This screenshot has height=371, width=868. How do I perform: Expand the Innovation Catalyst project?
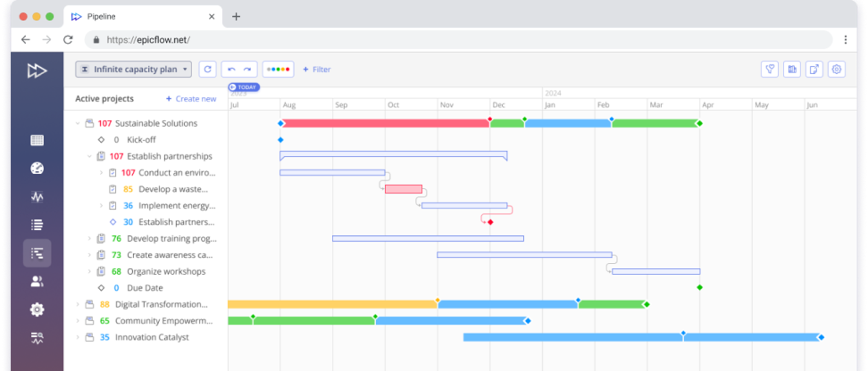point(78,337)
